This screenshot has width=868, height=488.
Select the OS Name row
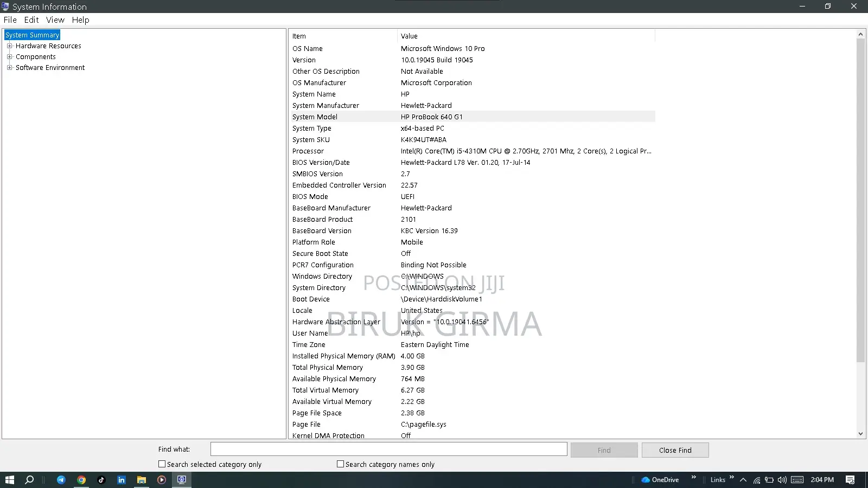click(x=472, y=49)
